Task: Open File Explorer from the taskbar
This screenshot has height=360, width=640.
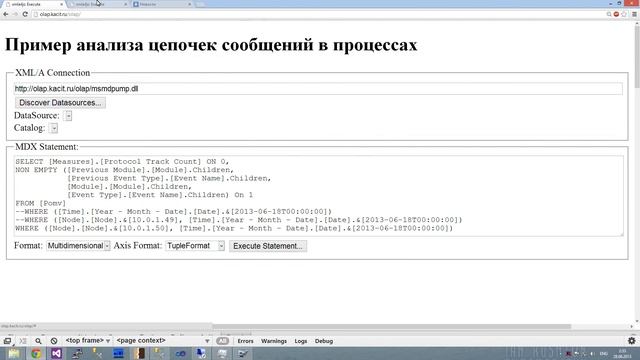Action: click(13, 353)
